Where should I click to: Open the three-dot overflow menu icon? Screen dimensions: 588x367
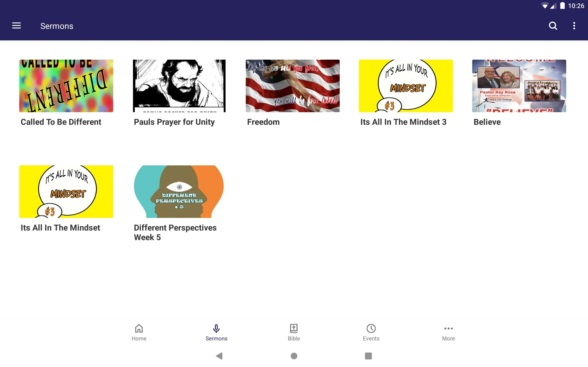pyautogui.click(x=574, y=26)
